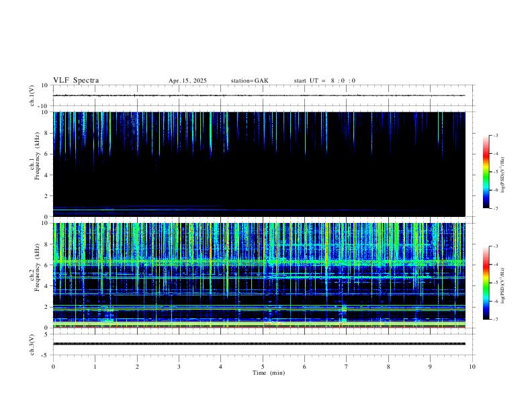Click the '4' kHz tick of ch.2 spectrogram

46,286
